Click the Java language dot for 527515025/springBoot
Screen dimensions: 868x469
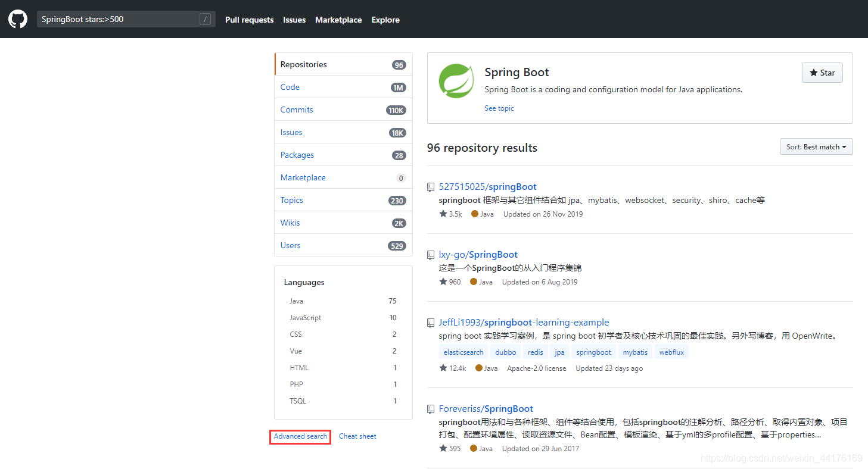475,214
